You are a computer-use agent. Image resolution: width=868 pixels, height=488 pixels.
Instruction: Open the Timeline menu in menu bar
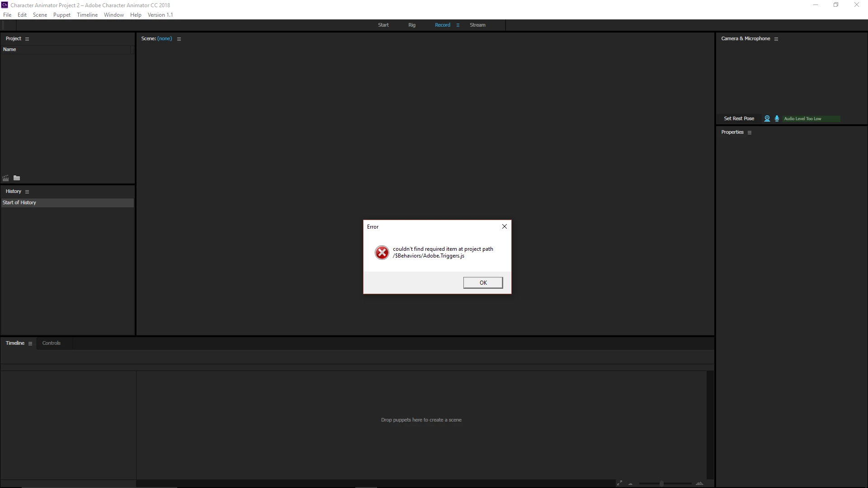87,15
